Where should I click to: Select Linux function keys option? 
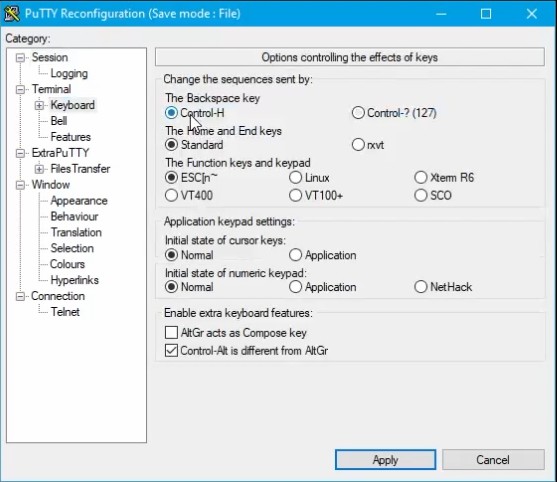pos(295,178)
